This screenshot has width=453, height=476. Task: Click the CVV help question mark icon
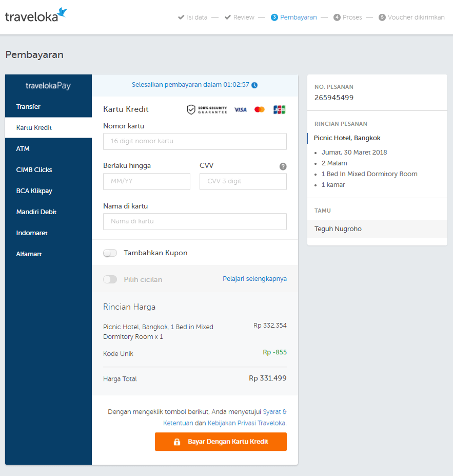pos(283,166)
